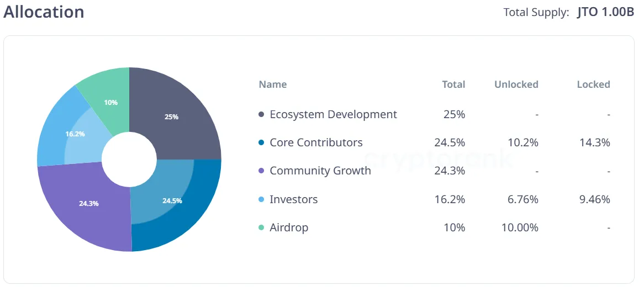Click the 10.2% unlocked Core Contributors value
This screenshot has height=297, width=644.
pos(521,142)
